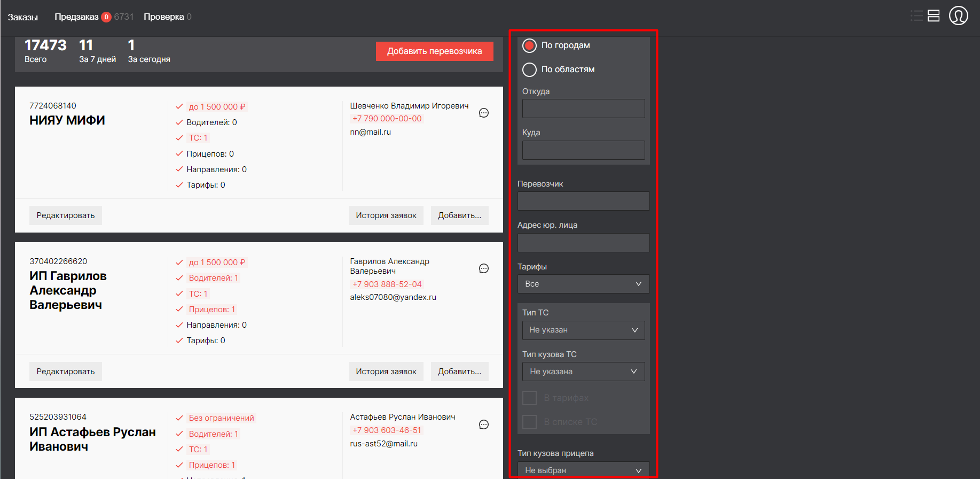Open the Тип кузова прицепа dropdown
The height and width of the screenshot is (479, 980).
point(583,470)
